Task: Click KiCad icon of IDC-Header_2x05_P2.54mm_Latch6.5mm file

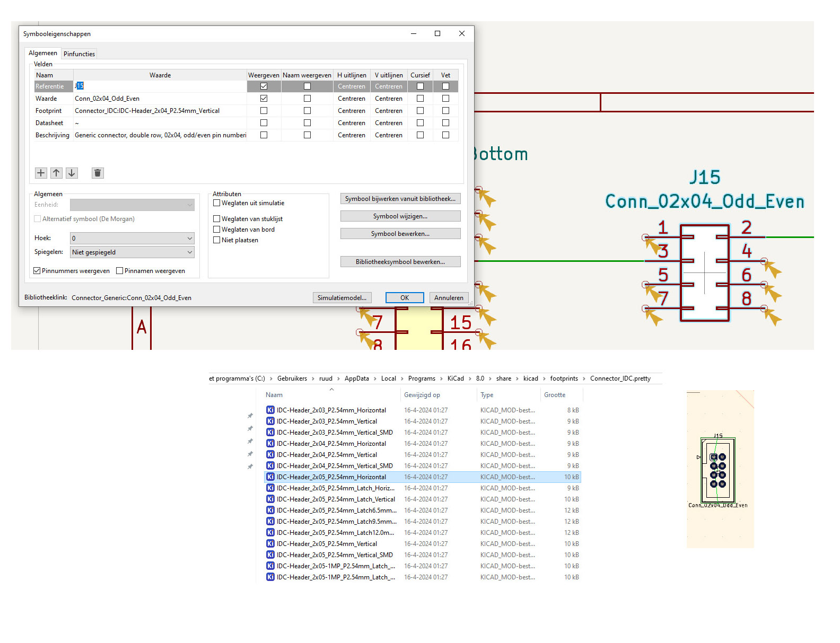Action: pos(270,510)
